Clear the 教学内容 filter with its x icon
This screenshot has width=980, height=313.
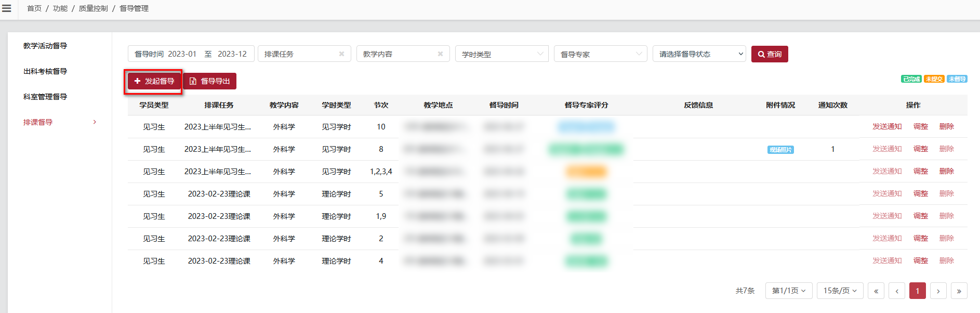[440, 54]
